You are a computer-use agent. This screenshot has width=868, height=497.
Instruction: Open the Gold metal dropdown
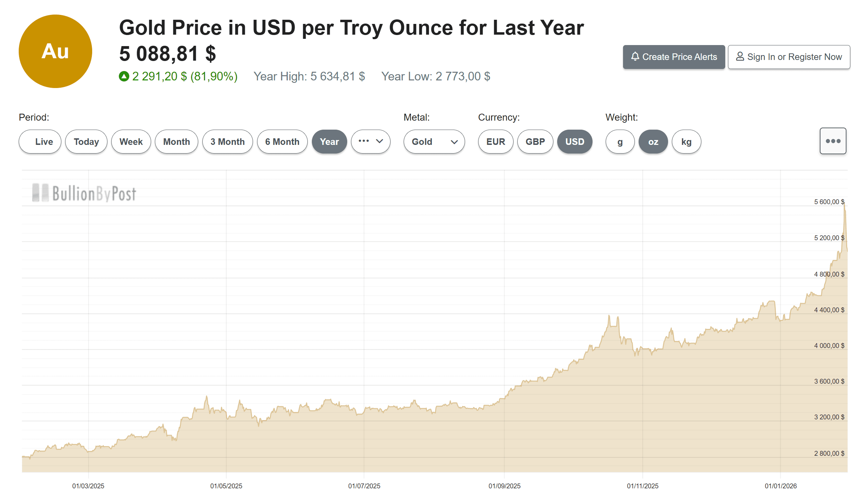[x=434, y=142]
